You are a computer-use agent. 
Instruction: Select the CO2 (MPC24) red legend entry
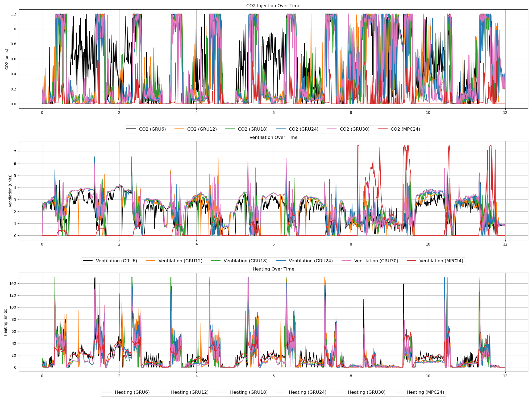405,129
